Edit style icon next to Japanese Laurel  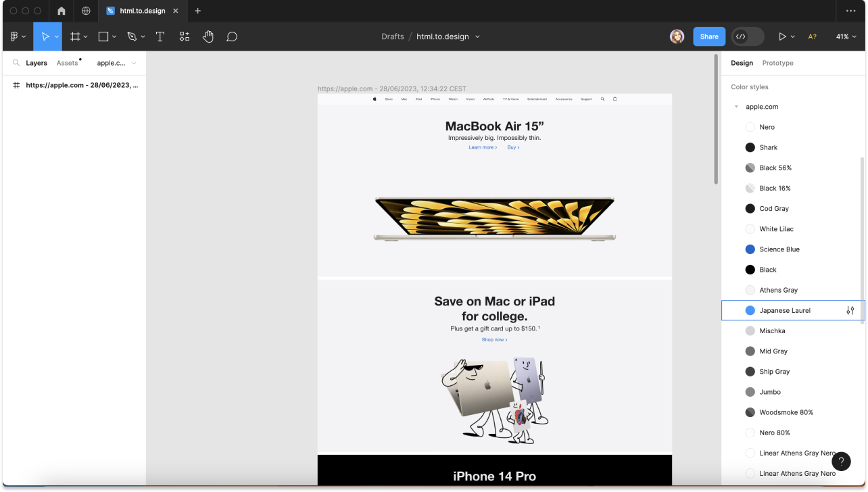coord(850,310)
